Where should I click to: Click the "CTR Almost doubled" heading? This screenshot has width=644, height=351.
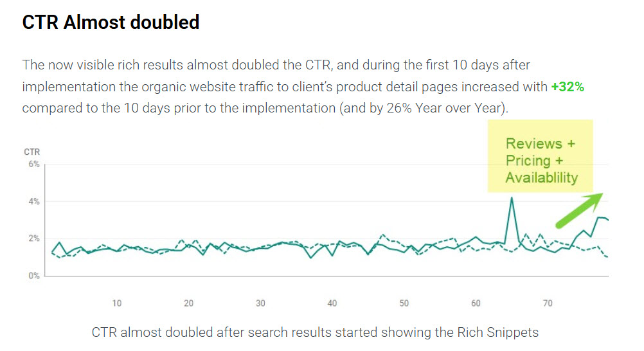coord(111,22)
